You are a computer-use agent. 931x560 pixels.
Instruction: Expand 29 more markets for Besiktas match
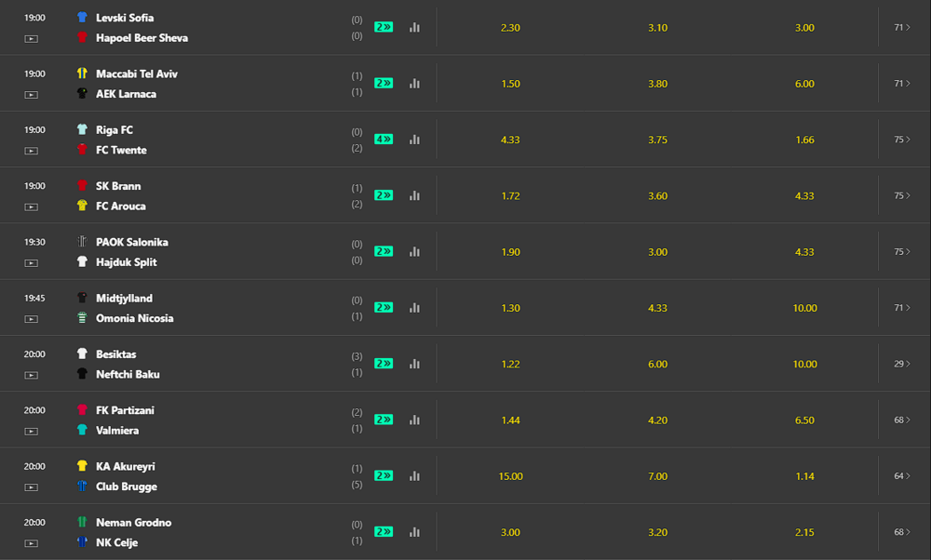(x=901, y=364)
